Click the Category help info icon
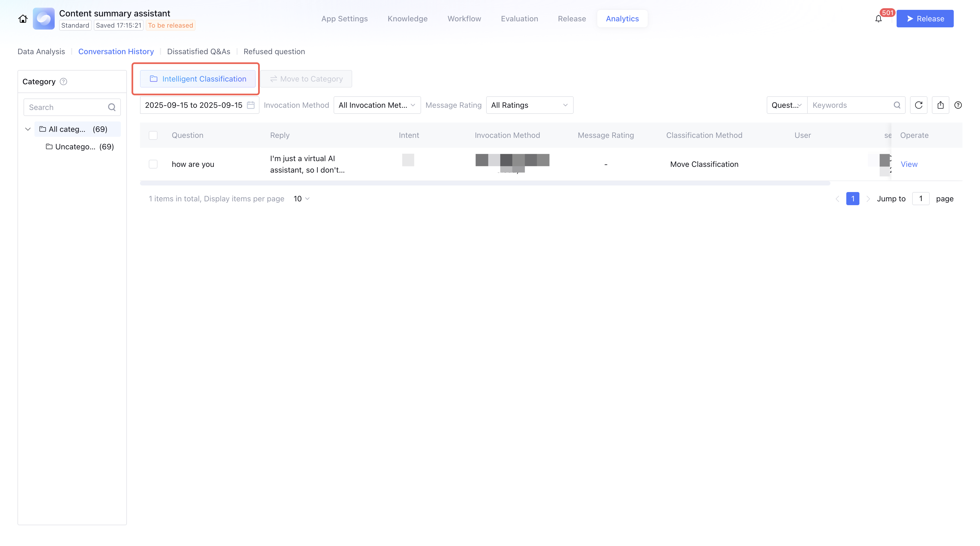Screen dimensions: 980x546 tap(63, 82)
